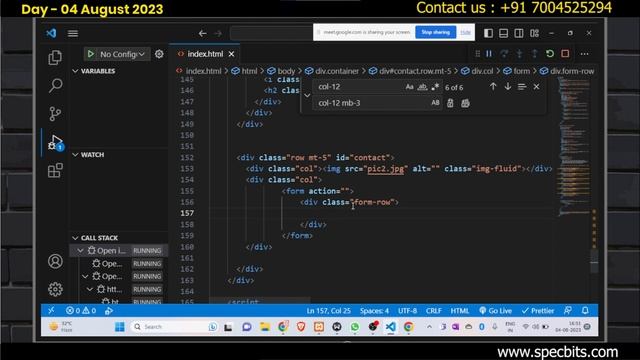The height and width of the screenshot is (360, 640).
Task: Close the index.html tab
Action: coord(231,54)
